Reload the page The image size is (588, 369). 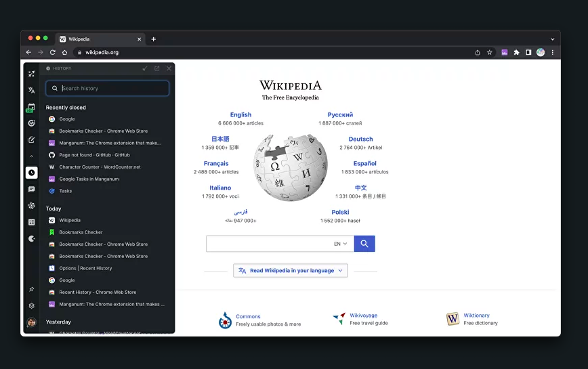(x=53, y=52)
